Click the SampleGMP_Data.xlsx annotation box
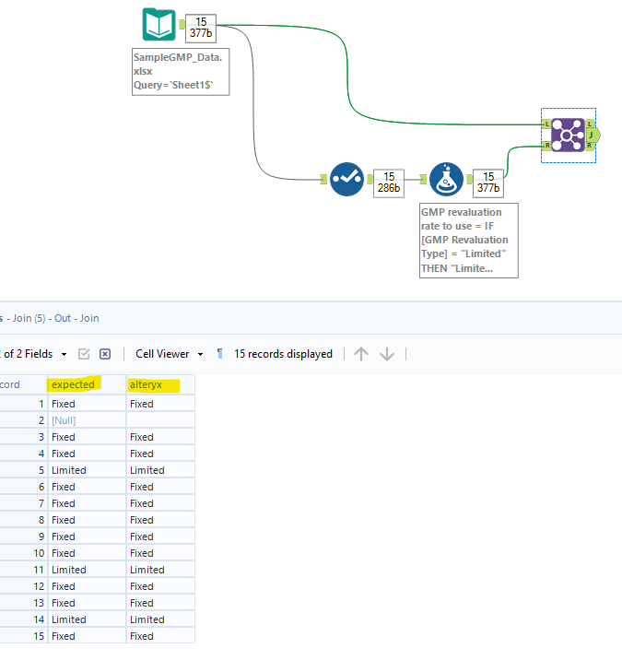 tap(181, 72)
